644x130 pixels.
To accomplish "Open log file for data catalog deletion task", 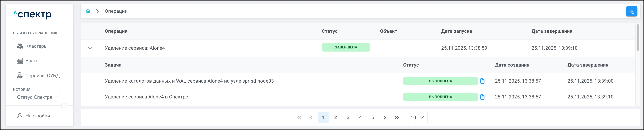I will [483, 81].
